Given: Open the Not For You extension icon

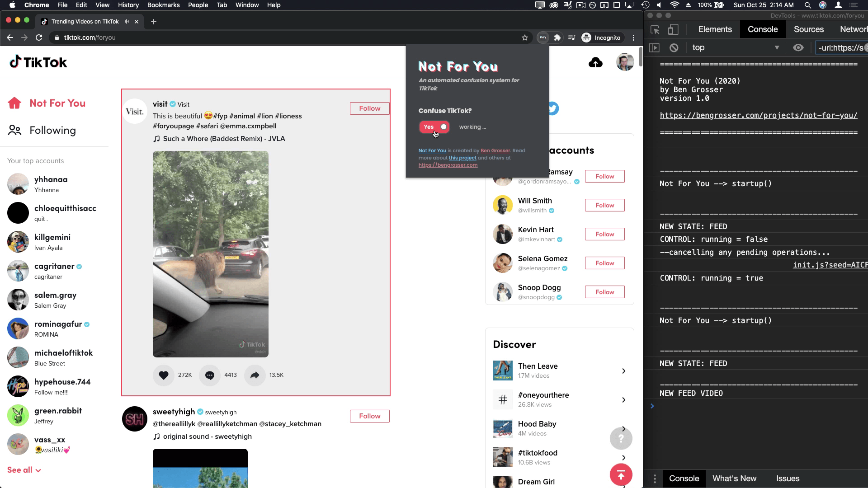Looking at the screenshot, I should 542,38.
